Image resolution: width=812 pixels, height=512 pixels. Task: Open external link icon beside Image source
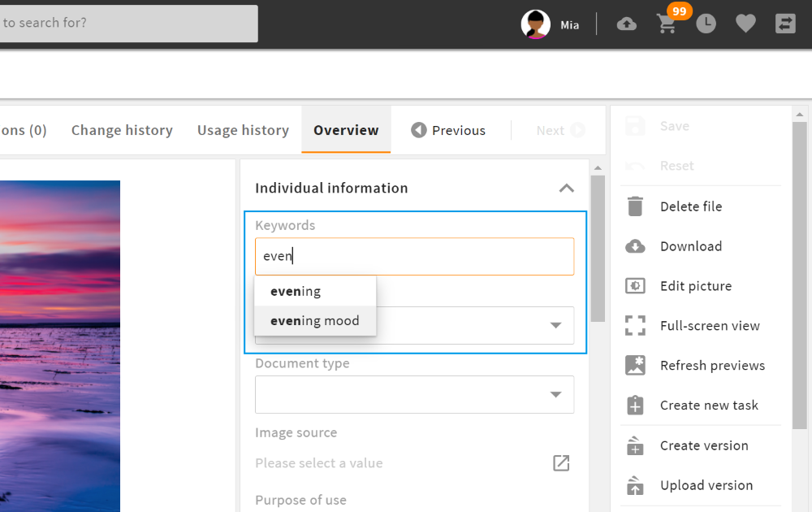(x=561, y=463)
